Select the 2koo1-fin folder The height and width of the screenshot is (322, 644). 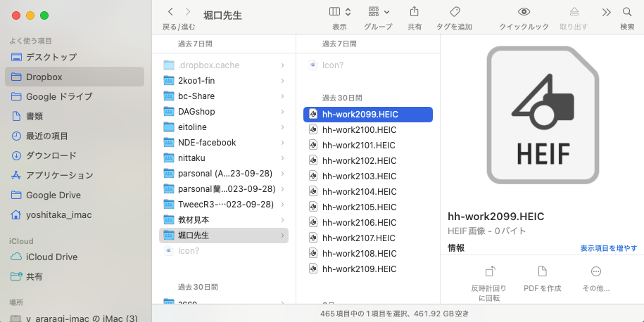224,81
